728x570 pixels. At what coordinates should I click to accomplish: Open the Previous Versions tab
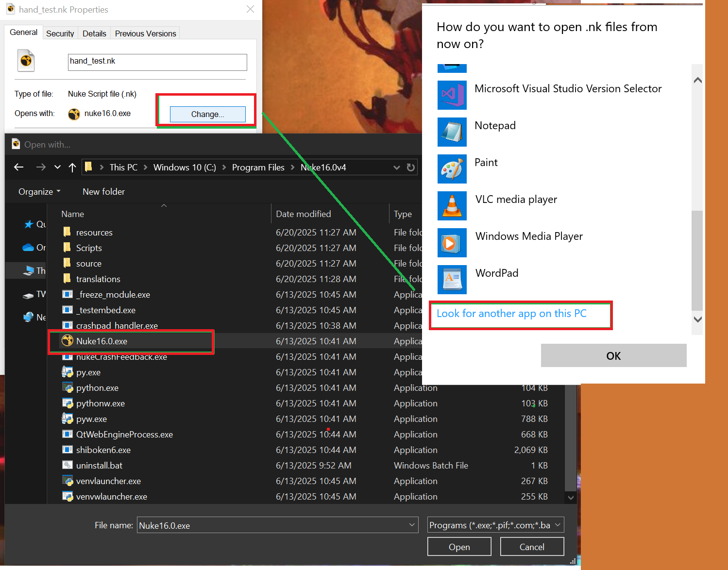[x=145, y=34]
